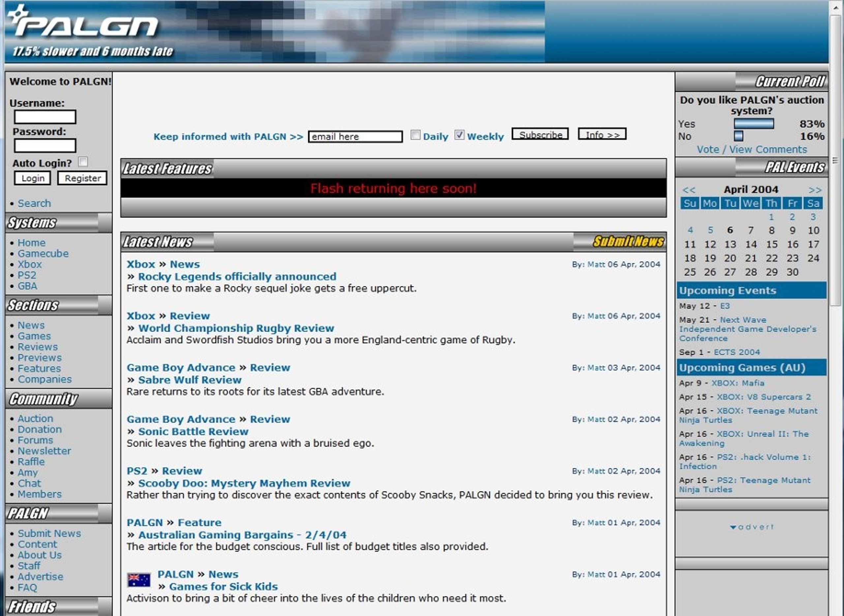Focus the Username input field
Screen dimensions: 844x616
point(45,117)
